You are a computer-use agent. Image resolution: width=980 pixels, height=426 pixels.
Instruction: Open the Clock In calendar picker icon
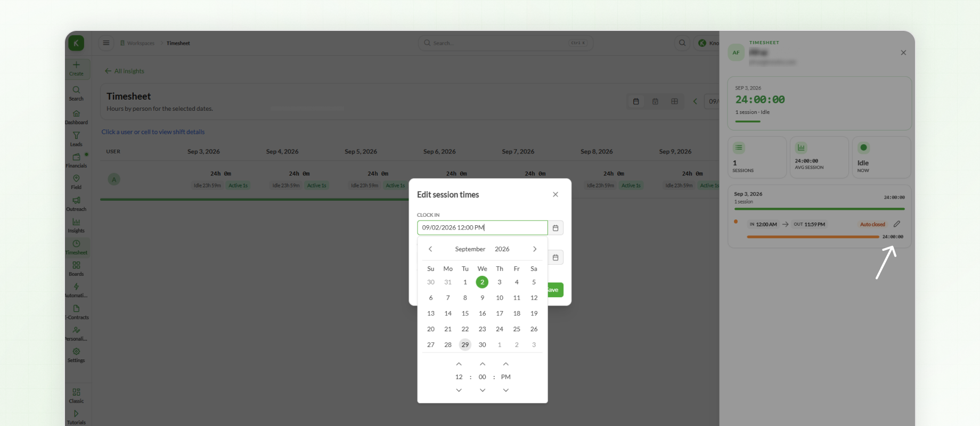point(556,228)
